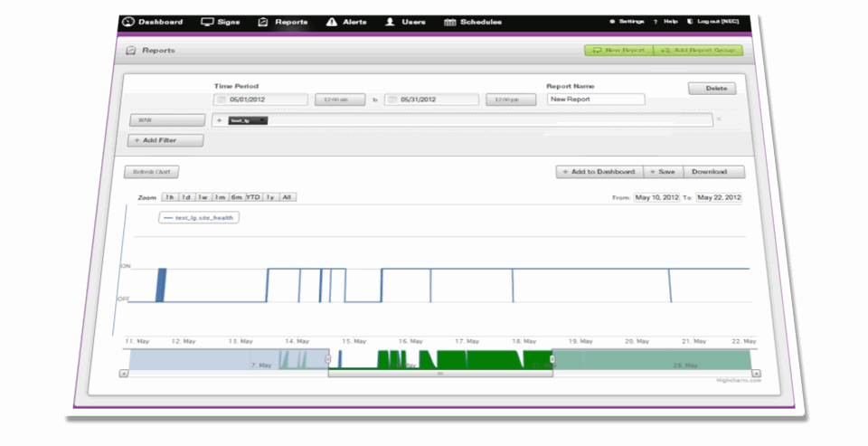The image size is (868, 446).
Task: Set chart zoom to 1m
Action: click(x=220, y=197)
